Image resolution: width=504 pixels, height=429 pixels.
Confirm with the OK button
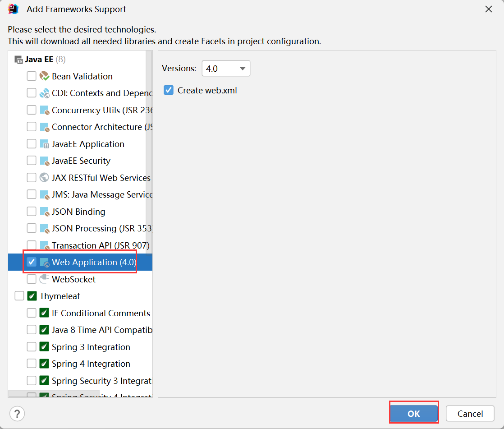click(414, 414)
